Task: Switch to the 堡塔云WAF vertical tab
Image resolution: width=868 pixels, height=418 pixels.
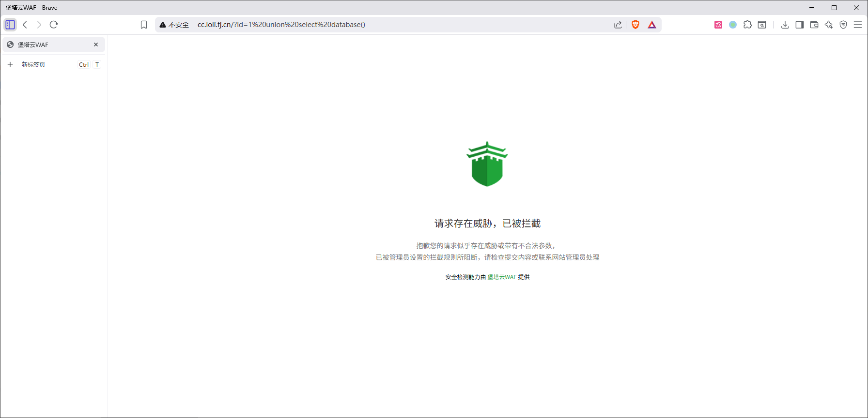Action: point(54,45)
